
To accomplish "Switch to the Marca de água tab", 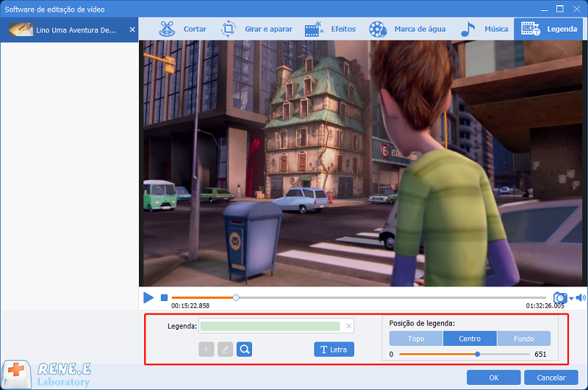I will pyautogui.click(x=420, y=29).
